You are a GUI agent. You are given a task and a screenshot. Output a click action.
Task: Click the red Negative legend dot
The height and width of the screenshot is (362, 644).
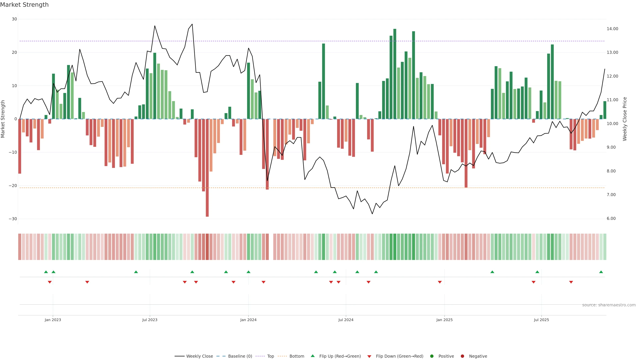[x=462, y=356]
